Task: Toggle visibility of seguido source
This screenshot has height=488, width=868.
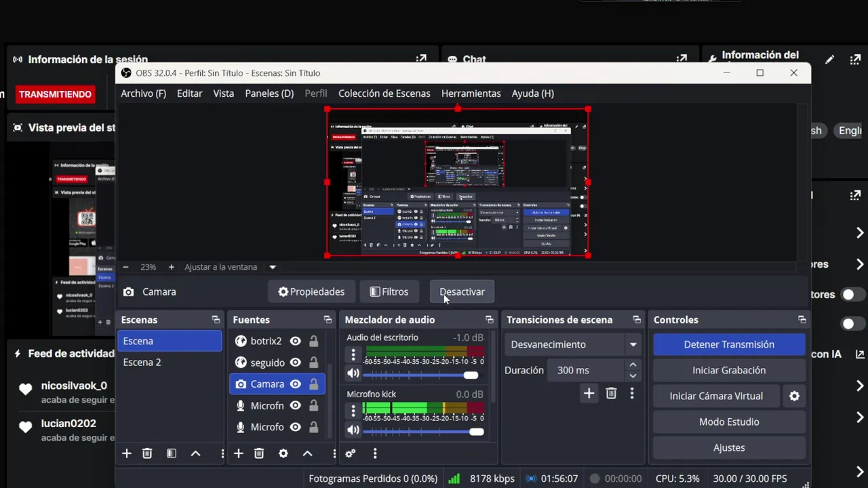Action: click(x=296, y=363)
